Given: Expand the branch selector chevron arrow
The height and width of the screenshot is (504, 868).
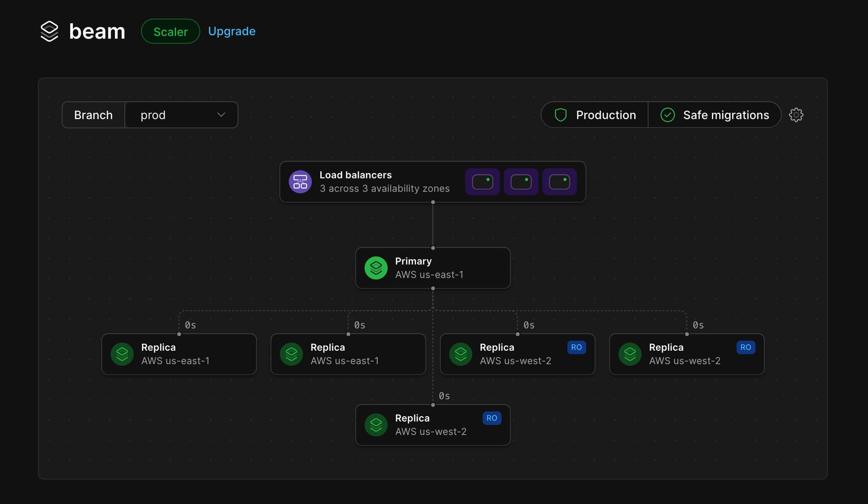Looking at the screenshot, I should (221, 115).
